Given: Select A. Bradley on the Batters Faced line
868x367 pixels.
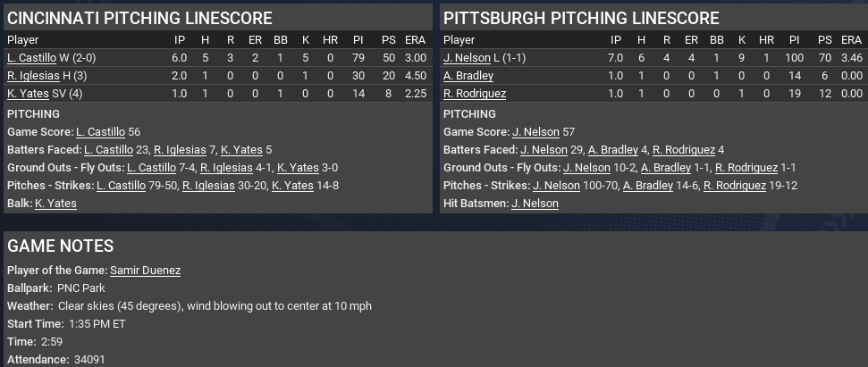Looking at the screenshot, I should [612, 150].
